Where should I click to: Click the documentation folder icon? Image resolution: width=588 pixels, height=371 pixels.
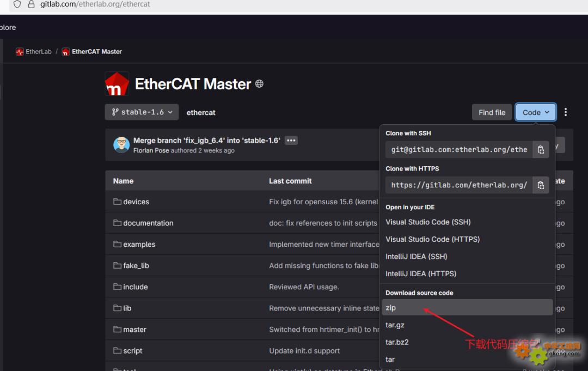click(118, 223)
